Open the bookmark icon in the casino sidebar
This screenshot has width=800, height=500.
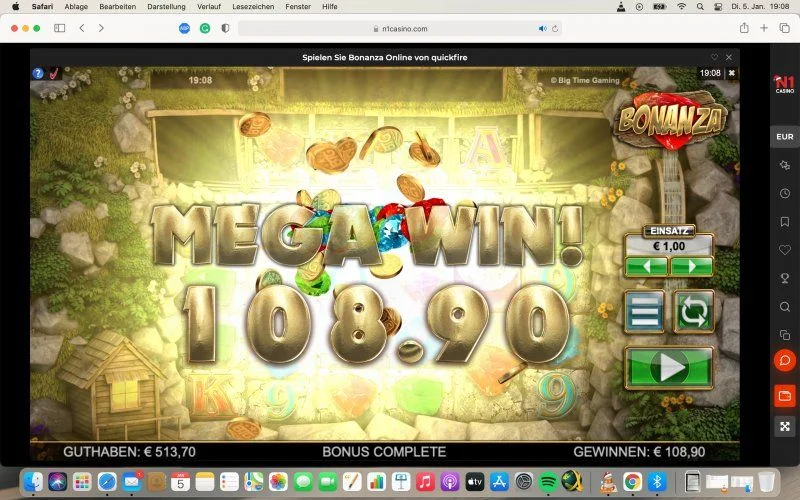click(785, 221)
